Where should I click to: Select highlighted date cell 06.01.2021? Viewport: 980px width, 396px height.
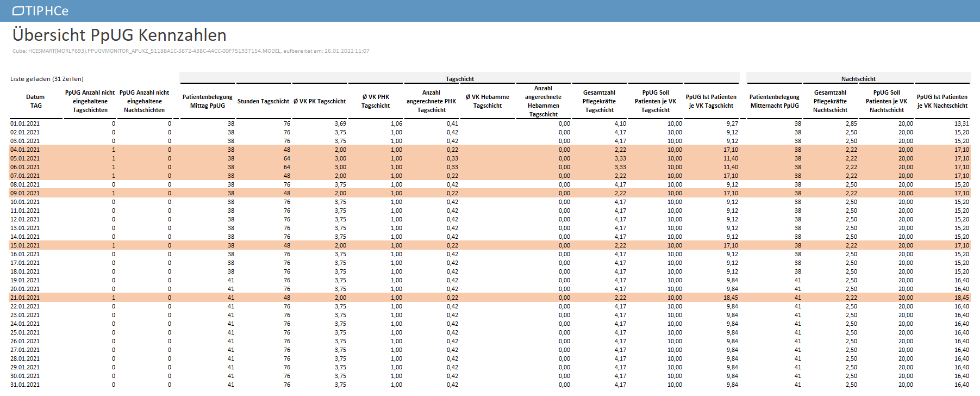click(x=25, y=167)
